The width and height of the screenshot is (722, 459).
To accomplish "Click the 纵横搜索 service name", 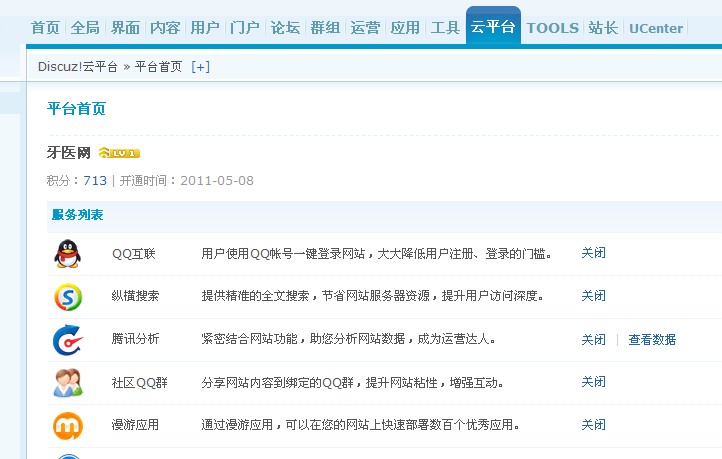I will point(135,296).
